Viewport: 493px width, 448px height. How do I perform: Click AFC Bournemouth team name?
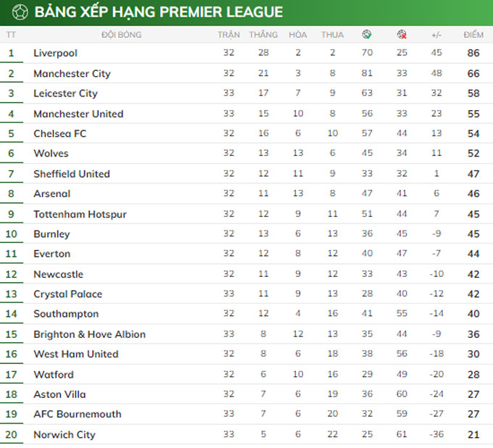point(77,414)
